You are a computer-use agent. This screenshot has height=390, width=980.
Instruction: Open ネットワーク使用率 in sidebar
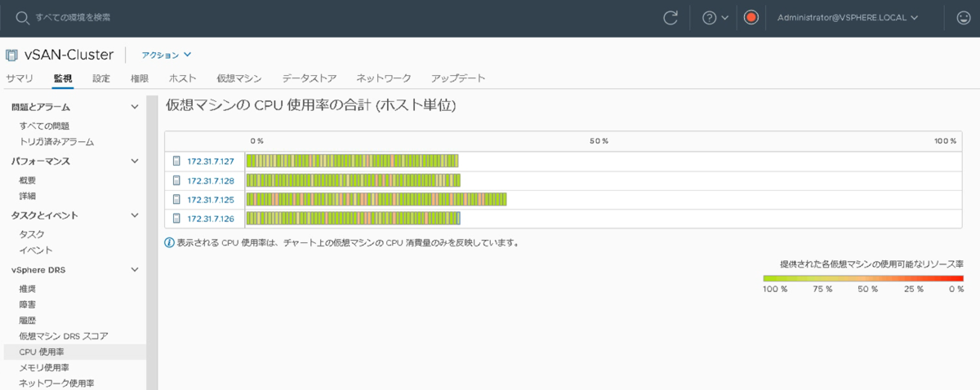pos(56,383)
